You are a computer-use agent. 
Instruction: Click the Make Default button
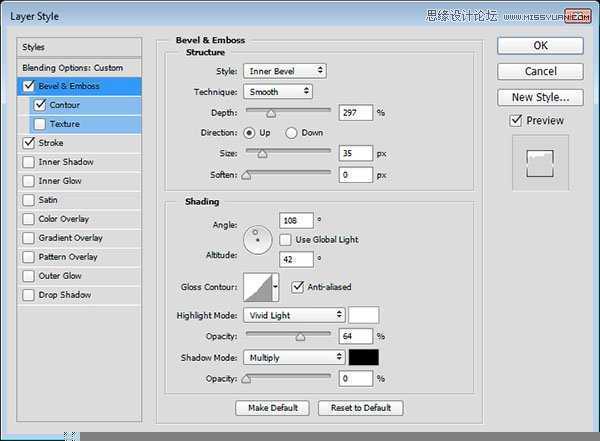[272, 408]
